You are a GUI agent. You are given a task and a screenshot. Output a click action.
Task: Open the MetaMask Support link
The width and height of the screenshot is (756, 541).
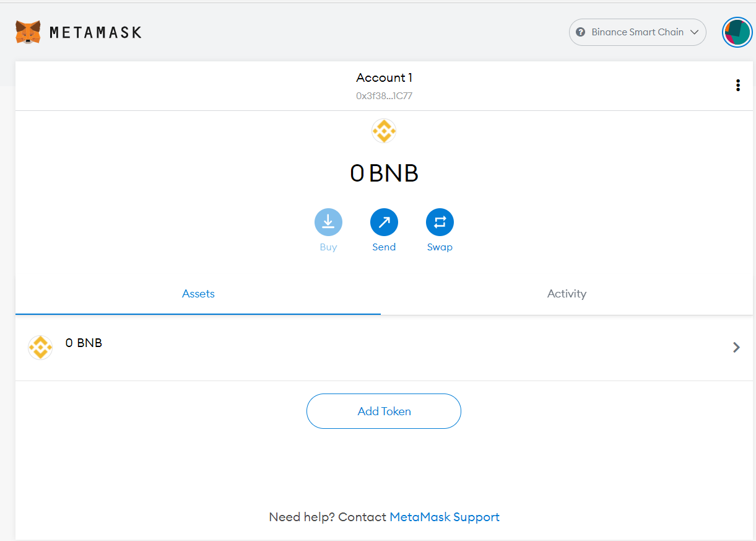click(x=445, y=517)
